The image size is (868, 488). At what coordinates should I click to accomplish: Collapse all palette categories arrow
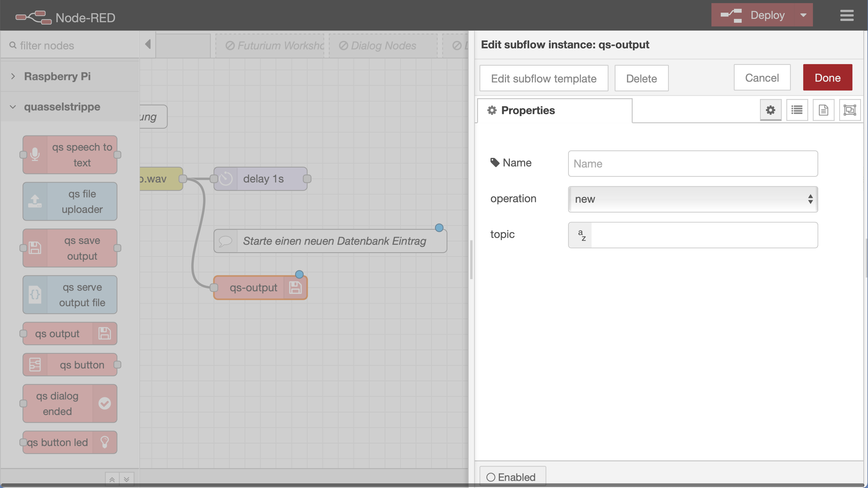(x=112, y=479)
